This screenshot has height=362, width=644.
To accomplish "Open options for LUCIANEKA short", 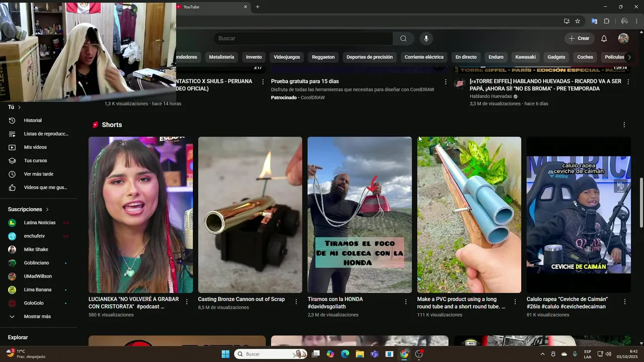I will click(x=187, y=302).
